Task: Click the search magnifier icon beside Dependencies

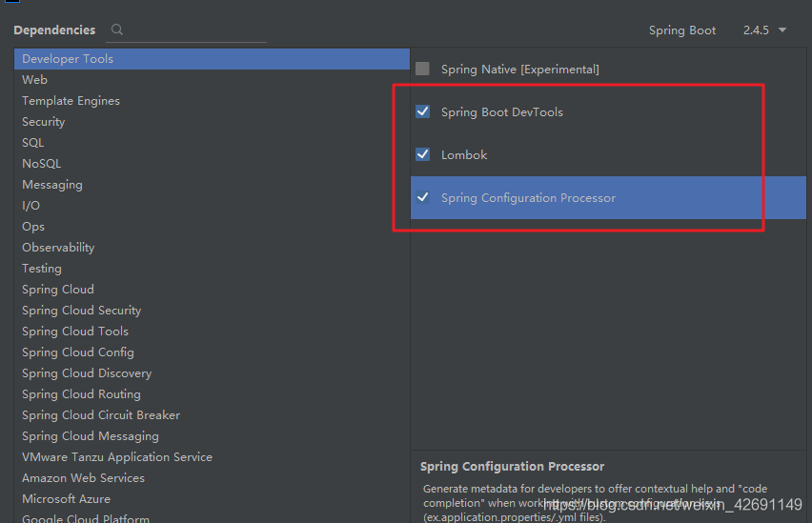Action: [117, 30]
